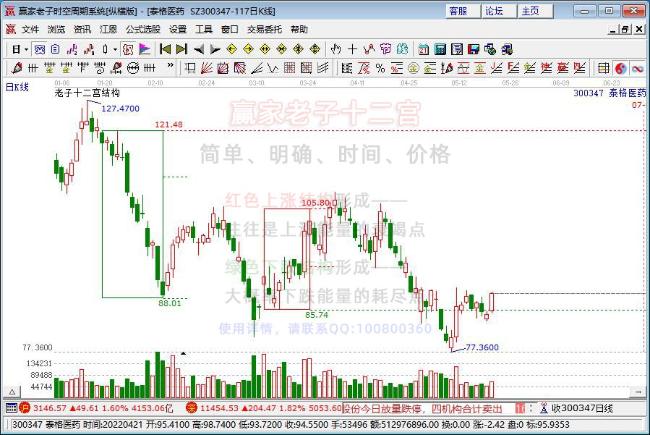Jump to first bar with green skip-back icon
The height and width of the screenshot is (435, 650).
[165, 49]
